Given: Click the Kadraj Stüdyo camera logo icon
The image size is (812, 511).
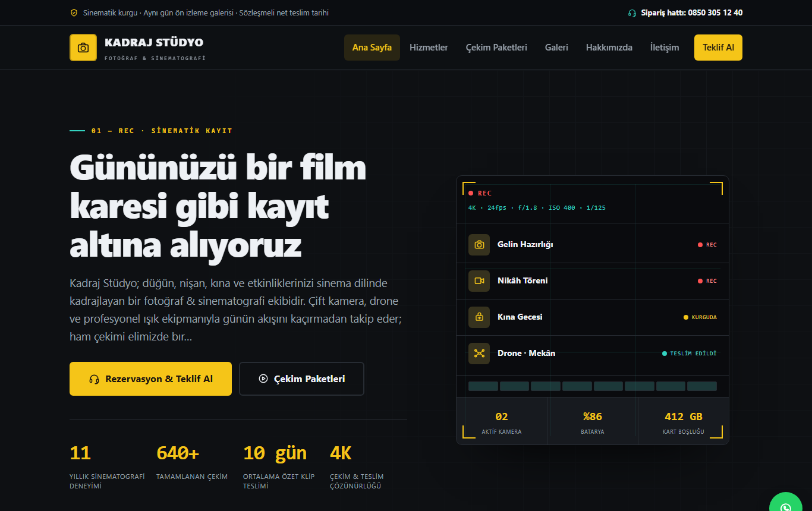Looking at the screenshot, I should click(83, 48).
